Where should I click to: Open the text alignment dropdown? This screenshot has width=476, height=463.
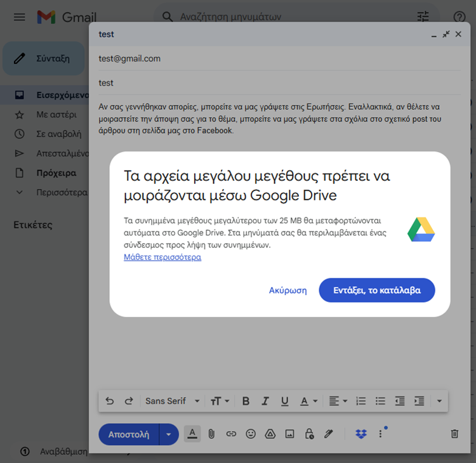tap(338, 401)
